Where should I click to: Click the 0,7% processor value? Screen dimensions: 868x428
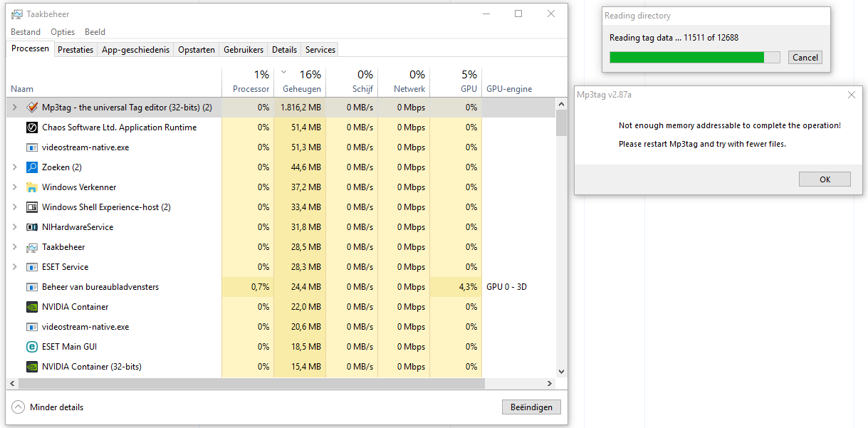[x=260, y=287]
